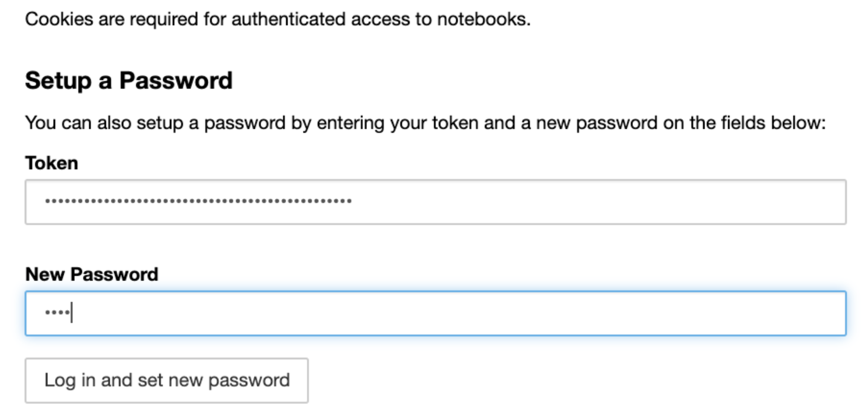The height and width of the screenshot is (415, 868).
Task: Click the word authenticated in the cookies notice
Action: coord(288,19)
